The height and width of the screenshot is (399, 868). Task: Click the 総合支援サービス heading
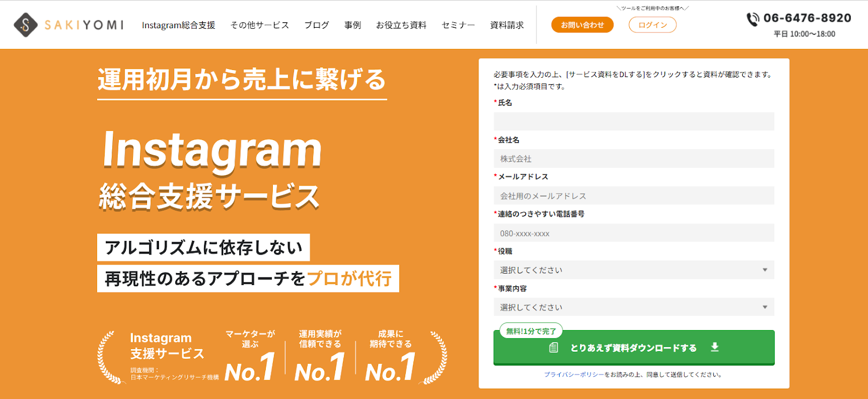209,197
